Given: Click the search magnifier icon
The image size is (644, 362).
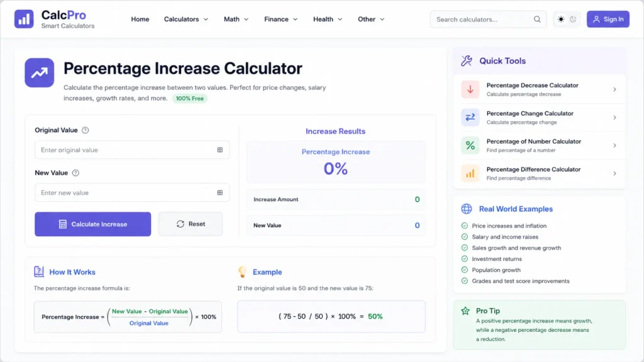Looking at the screenshot, I should click(x=537, y=19).
